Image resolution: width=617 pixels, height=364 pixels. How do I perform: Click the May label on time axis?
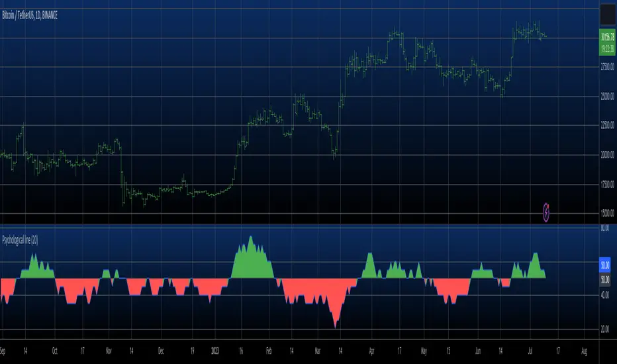pyautogui.click(x=424, y=351)
